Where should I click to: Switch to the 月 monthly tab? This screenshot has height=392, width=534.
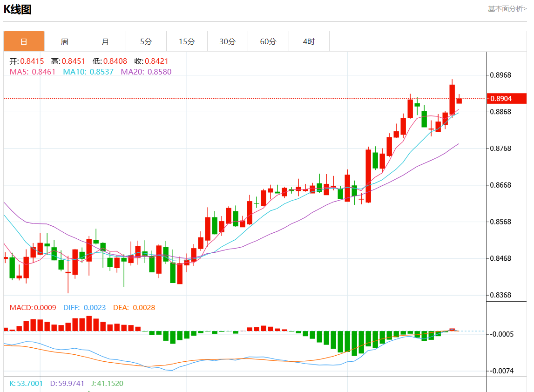105,41
